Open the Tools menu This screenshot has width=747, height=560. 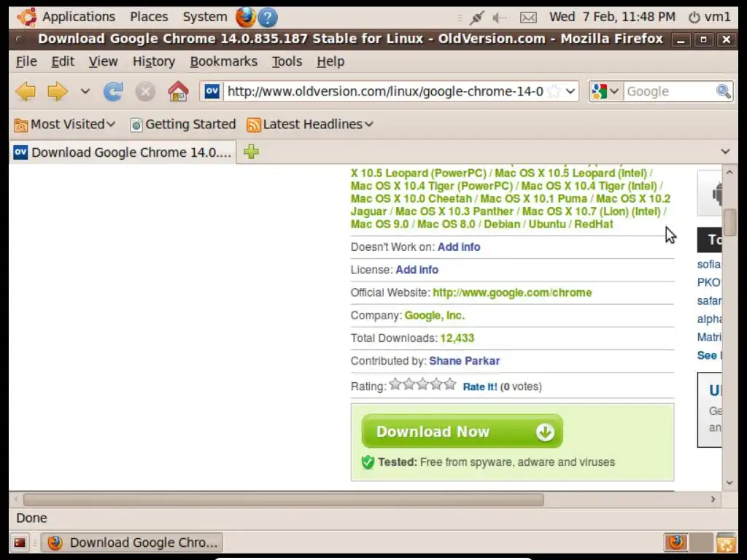pos(287,61)
